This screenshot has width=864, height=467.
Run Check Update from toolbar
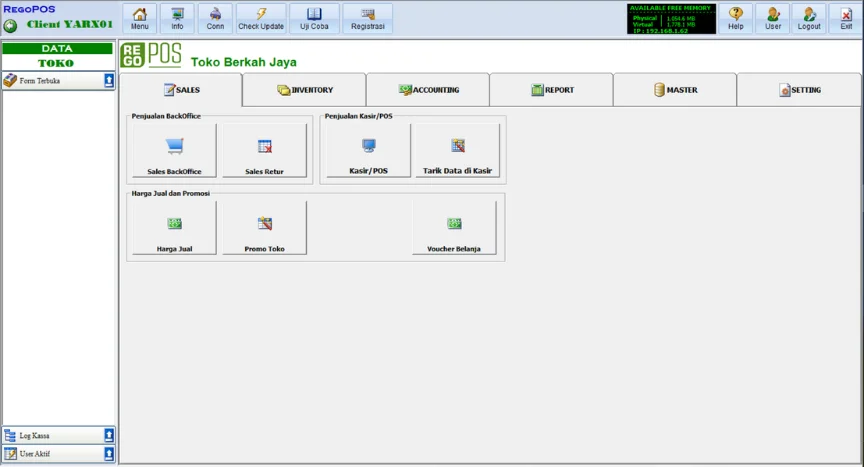pos(261,18)
